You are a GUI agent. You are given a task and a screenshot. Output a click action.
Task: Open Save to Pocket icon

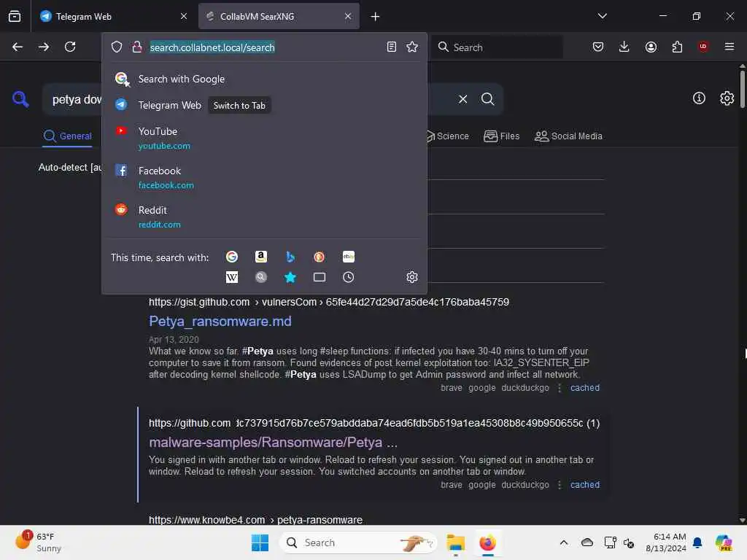pos(598,47)
